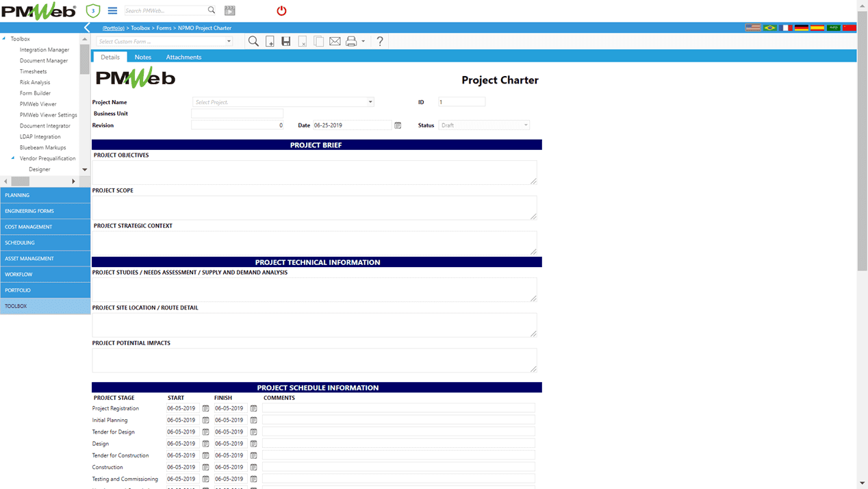Click the Add new record icon
The height and width of the screenshot is (489, 868).
click(270, 42)
